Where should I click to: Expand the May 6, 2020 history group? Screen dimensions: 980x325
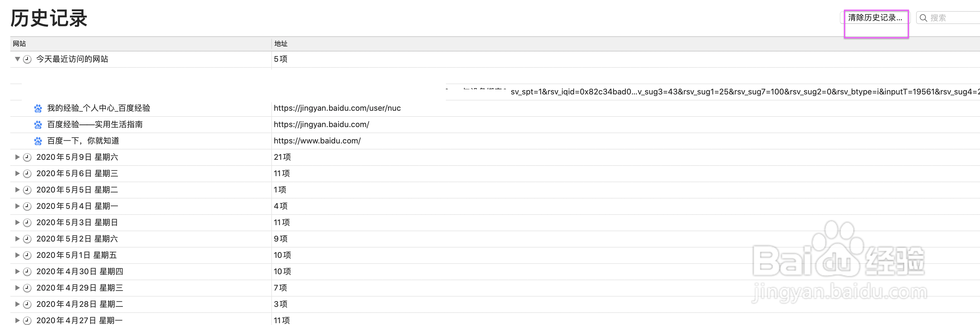17,173
